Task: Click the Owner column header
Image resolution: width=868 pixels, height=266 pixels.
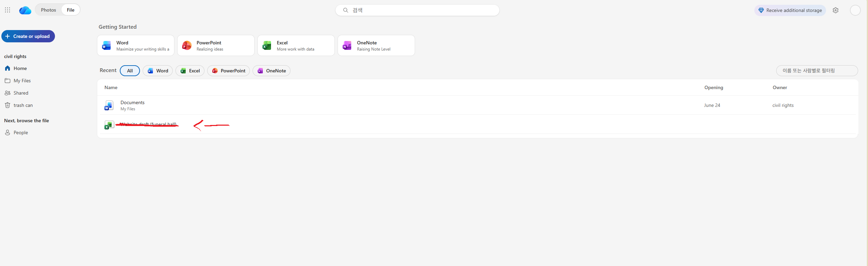Action: point(780,87)
